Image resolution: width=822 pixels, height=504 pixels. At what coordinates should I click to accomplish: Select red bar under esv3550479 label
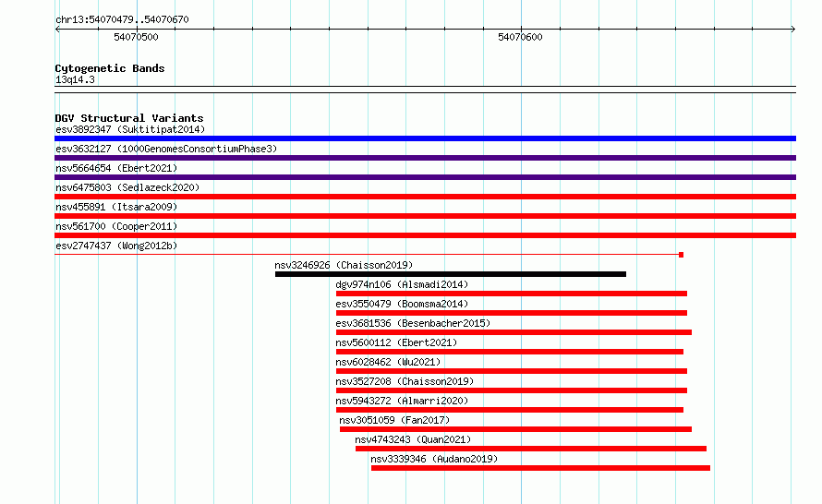pos(512,313)
